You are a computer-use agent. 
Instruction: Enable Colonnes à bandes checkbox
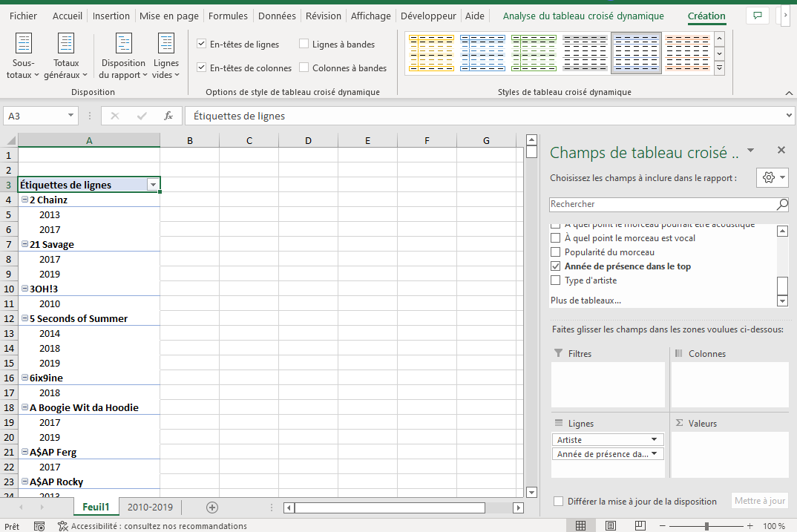[x=304, y=67]
